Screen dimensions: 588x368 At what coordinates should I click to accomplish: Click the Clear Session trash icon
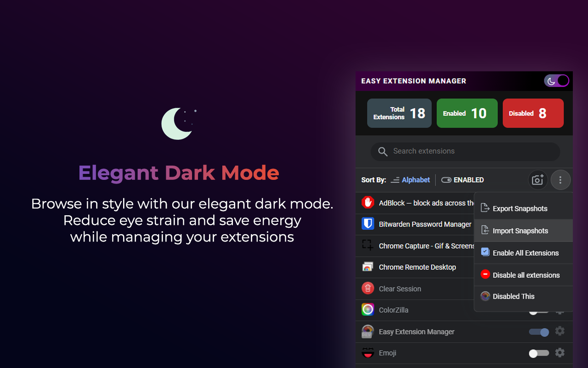pos(367,288)
